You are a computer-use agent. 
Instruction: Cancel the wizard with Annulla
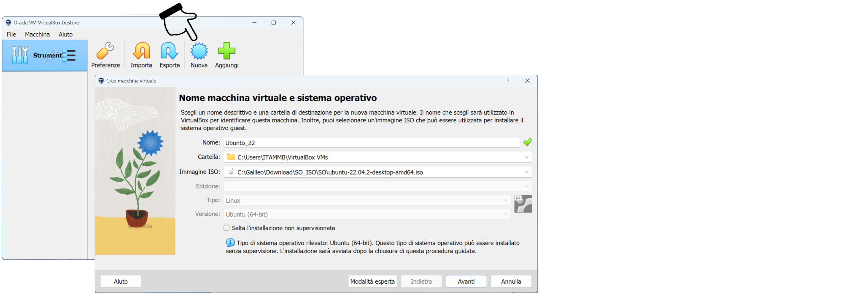[x=511, y=281]
